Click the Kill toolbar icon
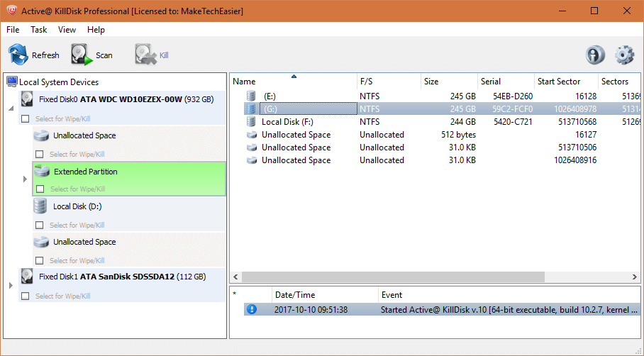 [x=145, y=55]
